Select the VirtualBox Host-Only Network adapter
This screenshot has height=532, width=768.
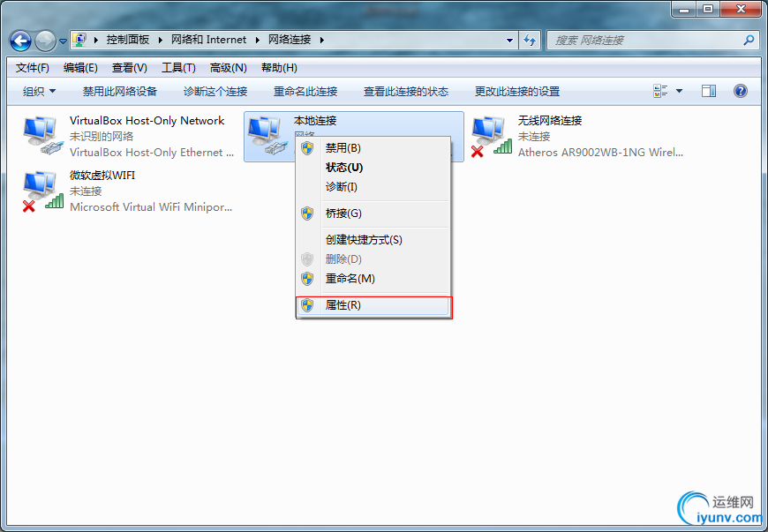pos(129,137)
